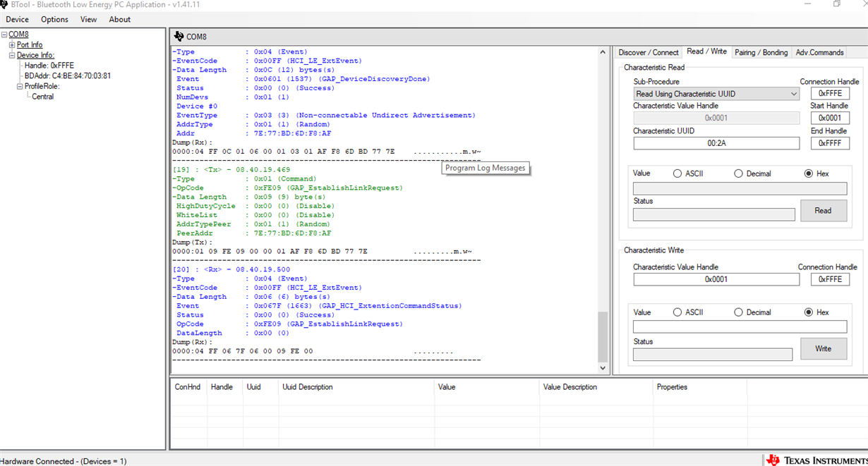
Task: Click the ConHnd column header
Action: tap(188, 387)
